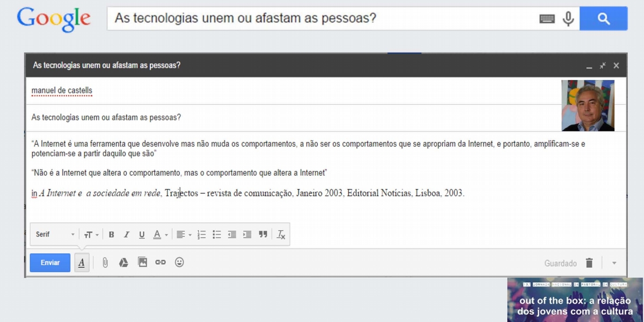Start a voice search with the microphone

click(x=568, y=19)
